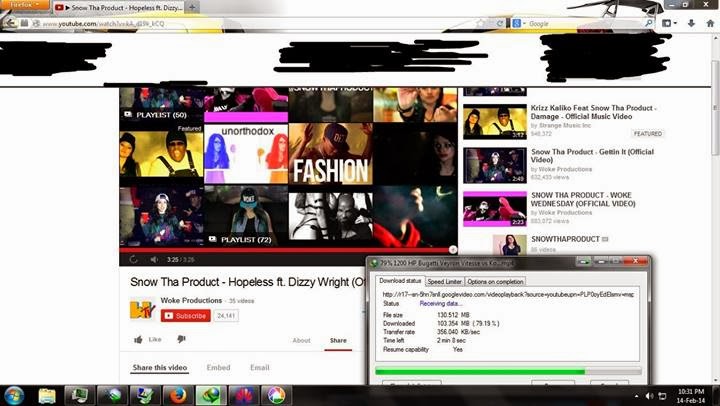The image size is (720, 406).
Task: Open the Huawei modem app on the taskbar
Action: click(x=244, y=395)
